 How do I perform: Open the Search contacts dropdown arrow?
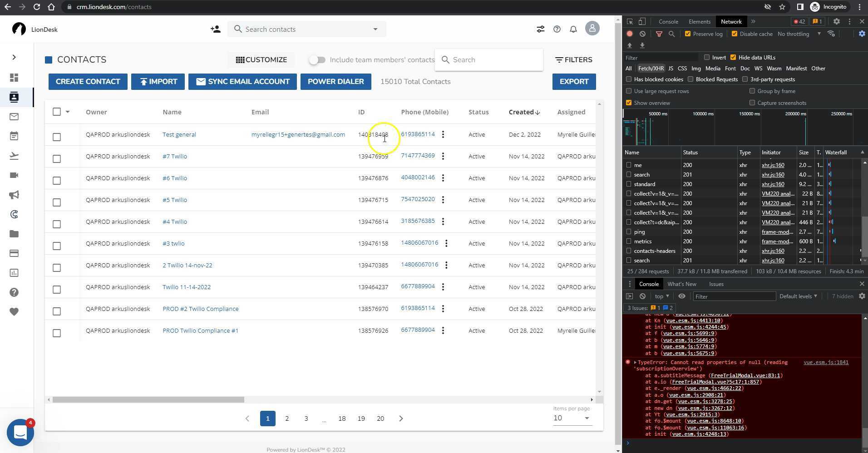375,29
